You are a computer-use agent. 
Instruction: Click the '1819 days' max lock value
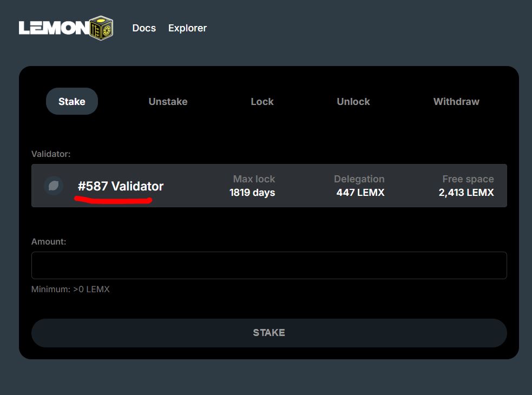(252, 193)
